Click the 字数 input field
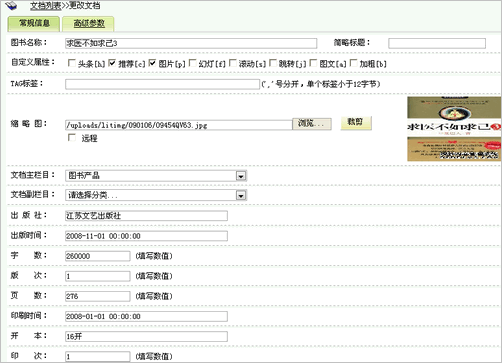Image resolution: width=502 pixels, height=363 pixels. (x=98, y=256)
